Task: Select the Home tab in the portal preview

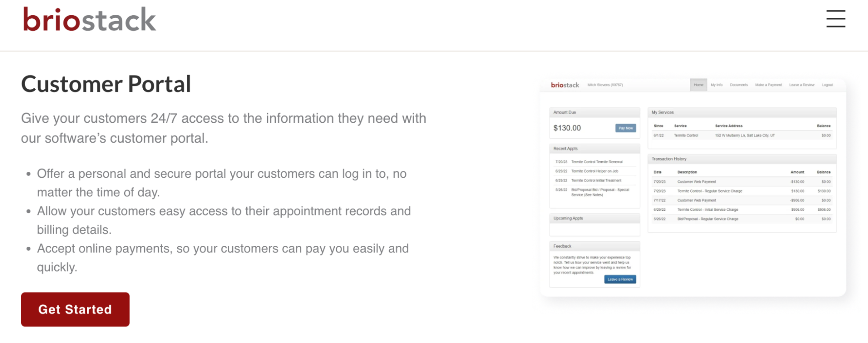Action: point(698,85)
